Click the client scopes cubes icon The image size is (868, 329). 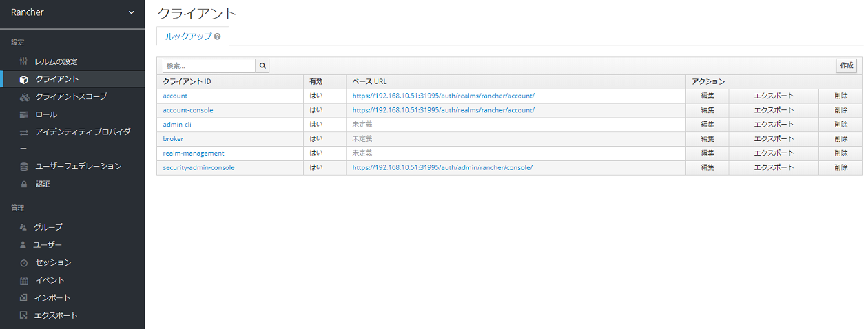click(x=25, y=97)
